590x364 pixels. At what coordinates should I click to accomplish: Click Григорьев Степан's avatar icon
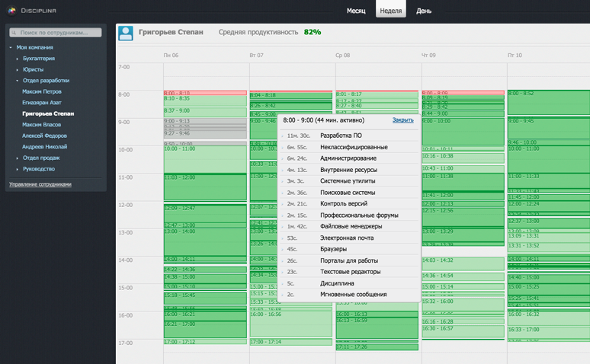(126, 33)
